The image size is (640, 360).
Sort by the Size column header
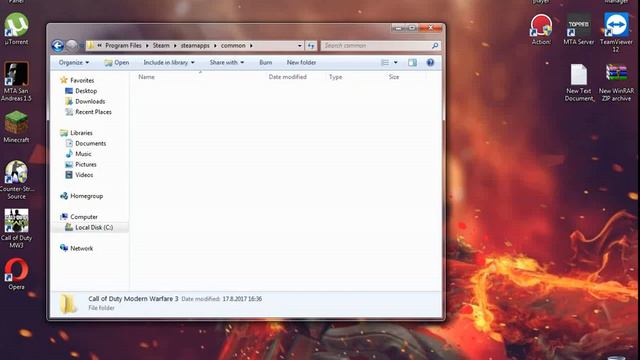point(394,77)
